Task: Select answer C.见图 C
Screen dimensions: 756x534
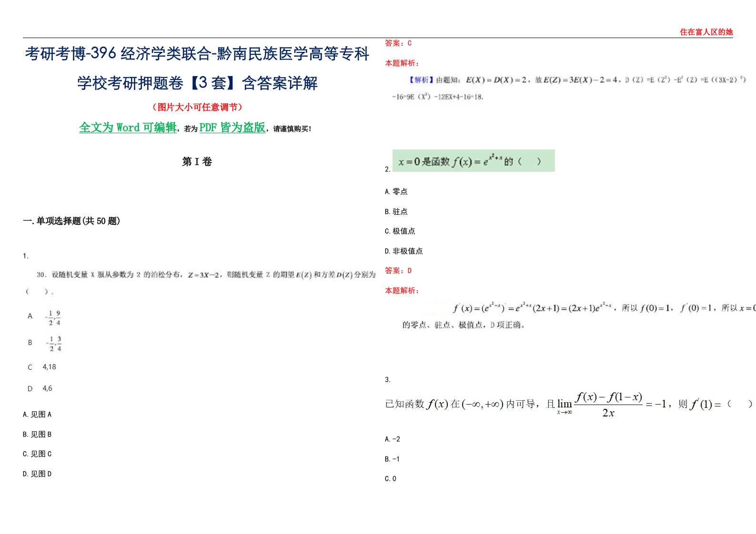Action: (x=37, y=454)
